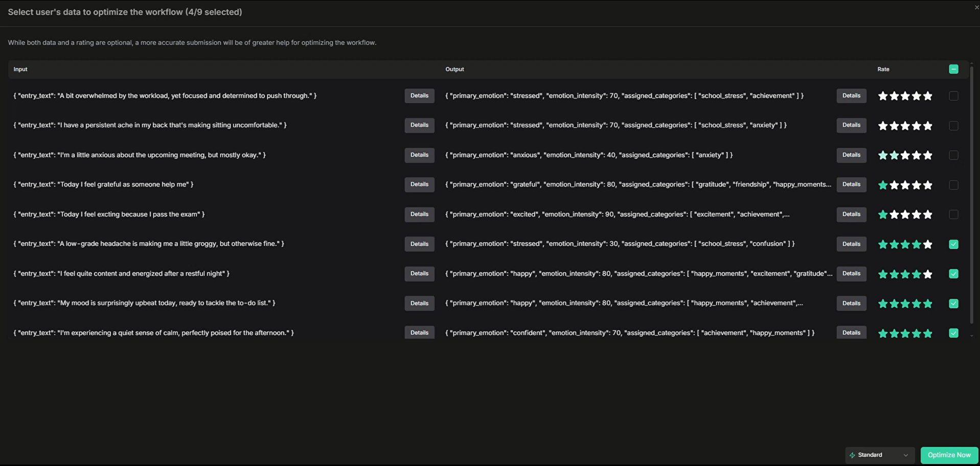This screenshot has width=980, height=466.
Task: Click the vertical scrollbar of the data list
Action: click(x=971, y=194)
